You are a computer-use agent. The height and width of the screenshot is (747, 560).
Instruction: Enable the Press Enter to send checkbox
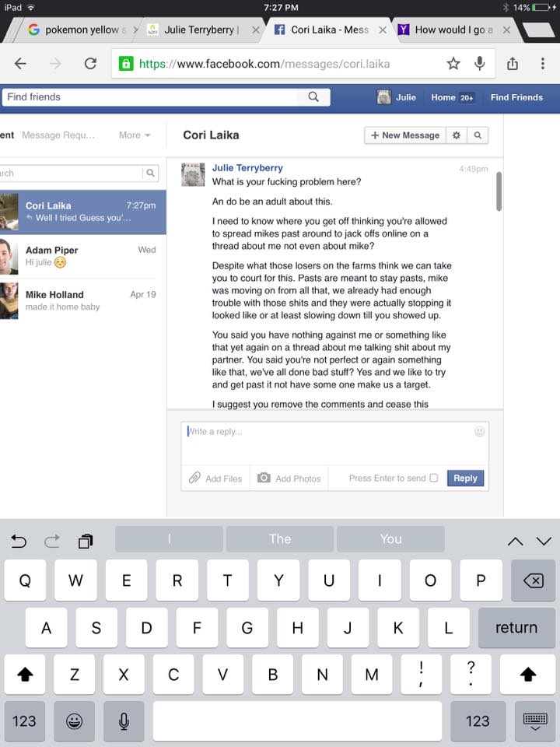click(x=434, y=478)
